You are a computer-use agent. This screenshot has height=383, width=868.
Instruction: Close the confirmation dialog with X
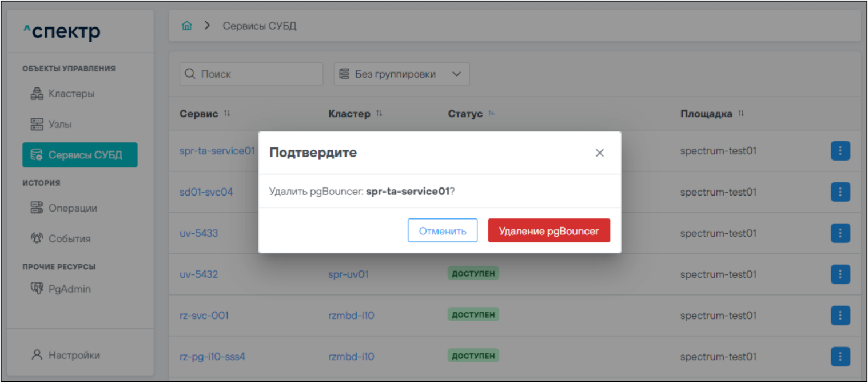coord(599,153)
